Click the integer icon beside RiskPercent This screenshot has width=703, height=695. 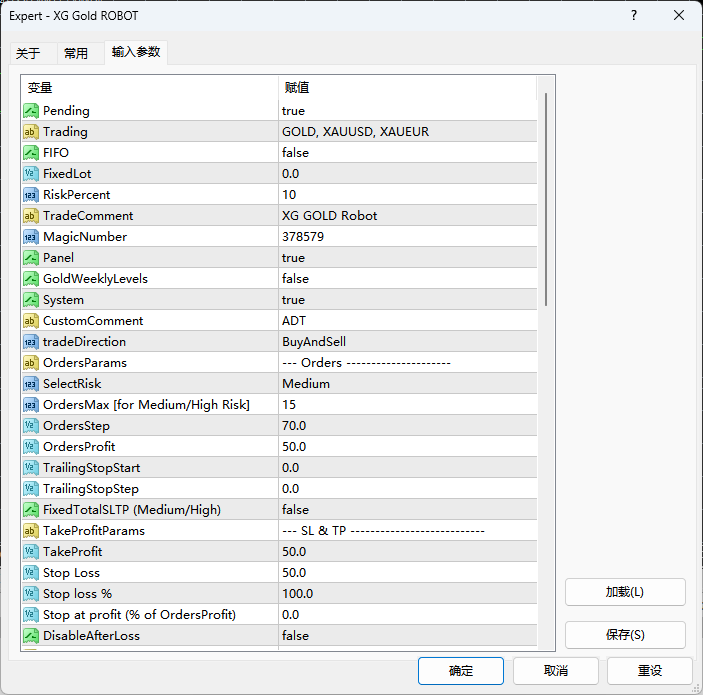(31, 195)
